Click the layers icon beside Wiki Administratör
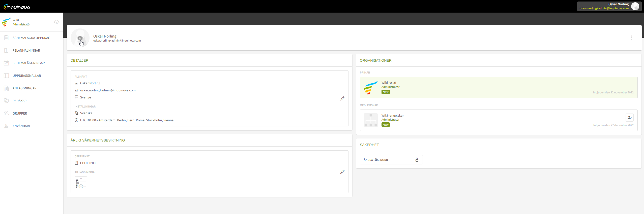644x214 pixels. pyautogui.click(x=57, y=22)
